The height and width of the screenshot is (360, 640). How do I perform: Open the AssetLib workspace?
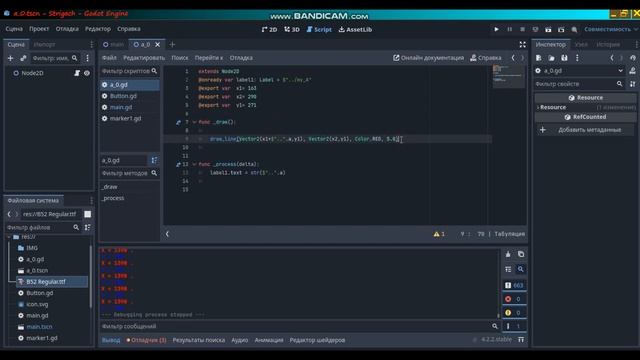[355, 29]
